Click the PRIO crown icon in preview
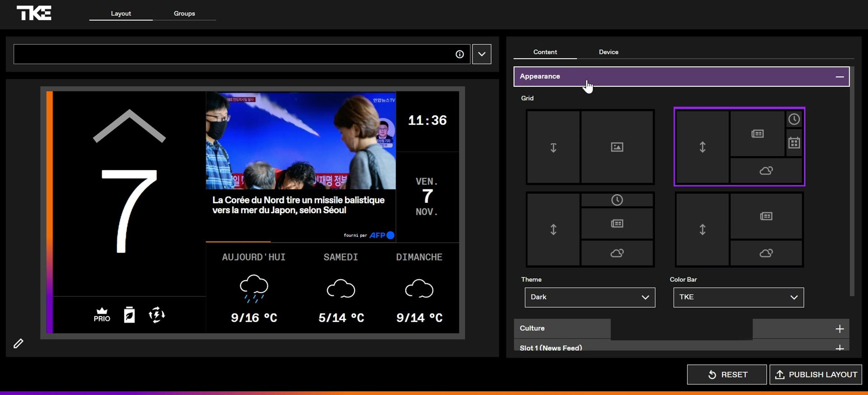 [x=102, y=315]
